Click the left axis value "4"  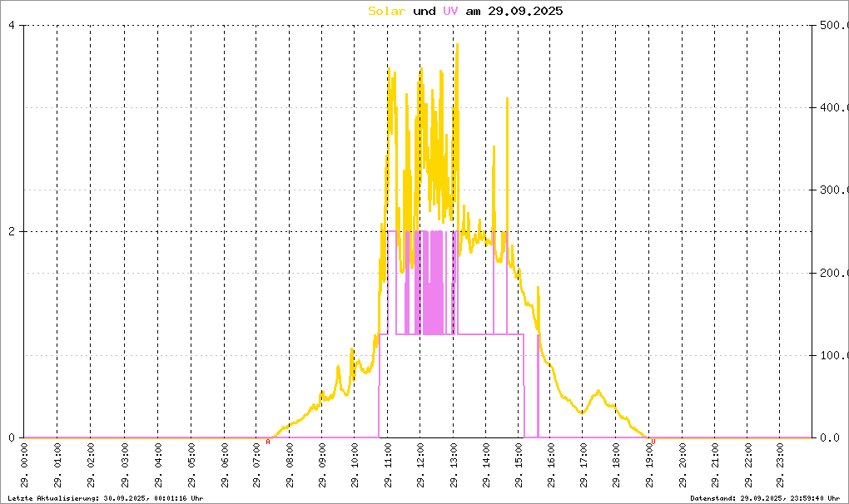[x=12, y=25]
